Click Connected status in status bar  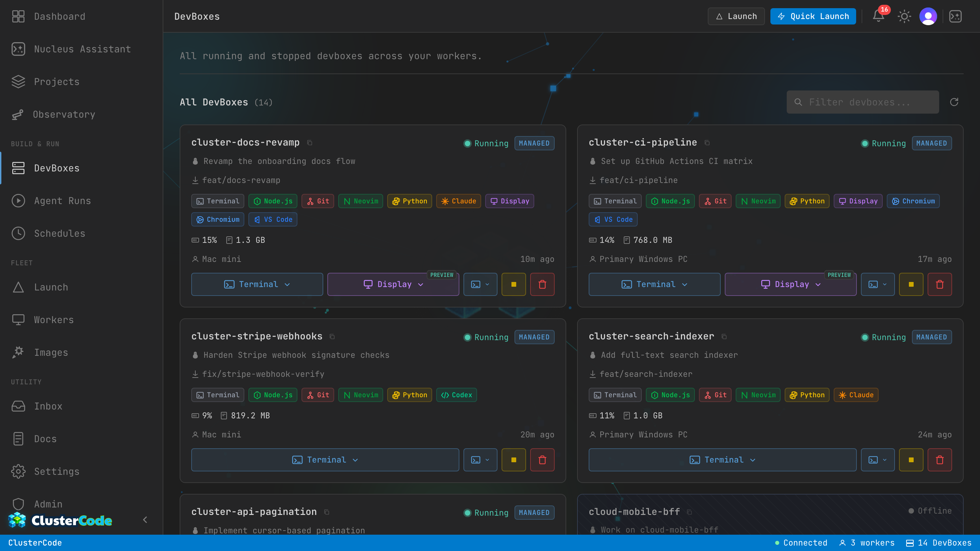801,542
